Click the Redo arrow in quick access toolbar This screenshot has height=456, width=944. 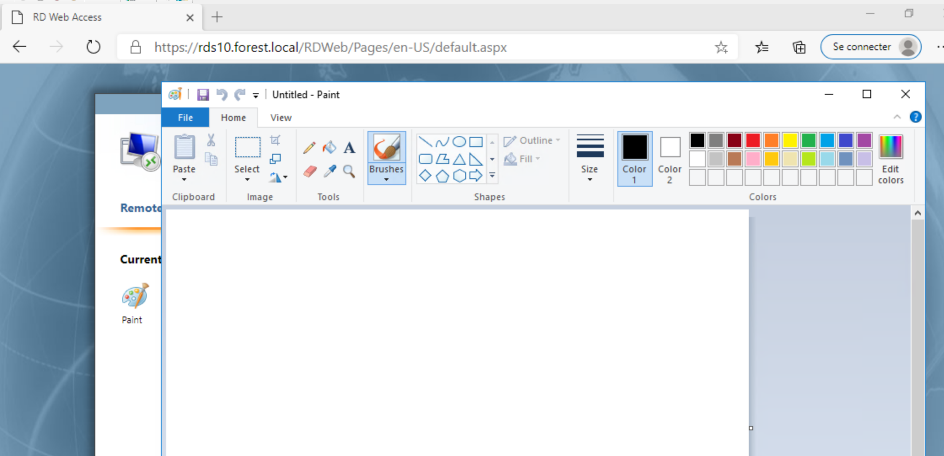click(240, 95)
